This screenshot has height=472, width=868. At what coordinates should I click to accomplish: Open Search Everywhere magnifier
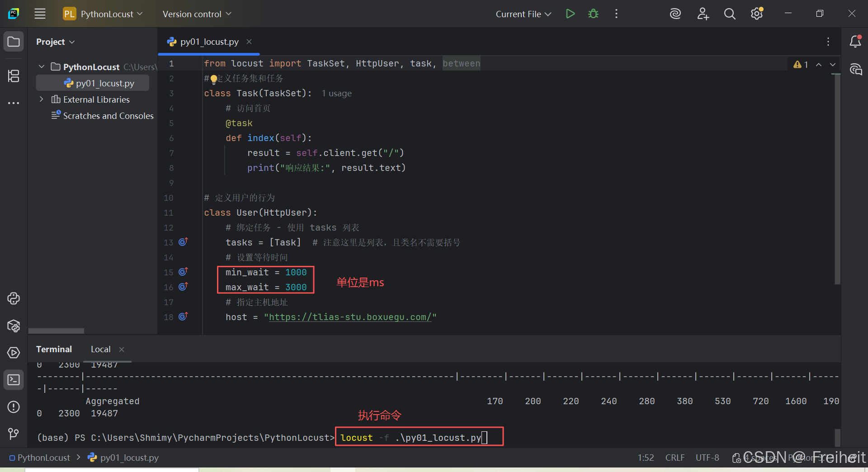point(730,14)
